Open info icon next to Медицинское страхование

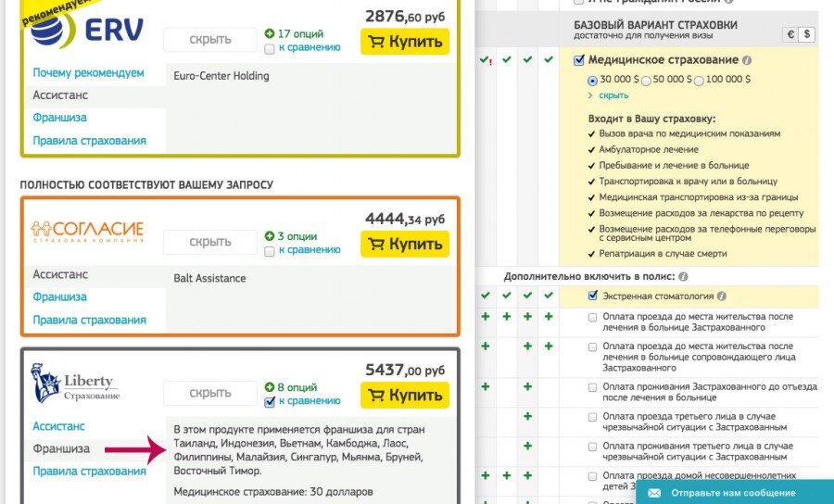click(747, 60)
